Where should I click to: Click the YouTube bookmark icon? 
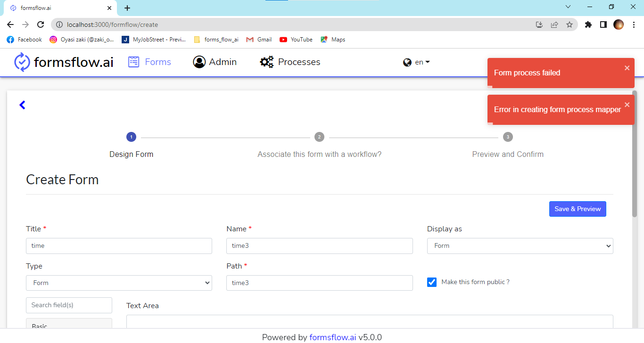click(284, 40)
